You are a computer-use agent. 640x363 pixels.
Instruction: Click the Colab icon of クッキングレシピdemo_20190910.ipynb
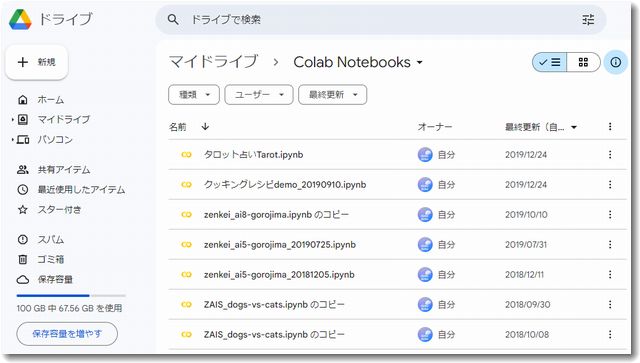[186, 185]
